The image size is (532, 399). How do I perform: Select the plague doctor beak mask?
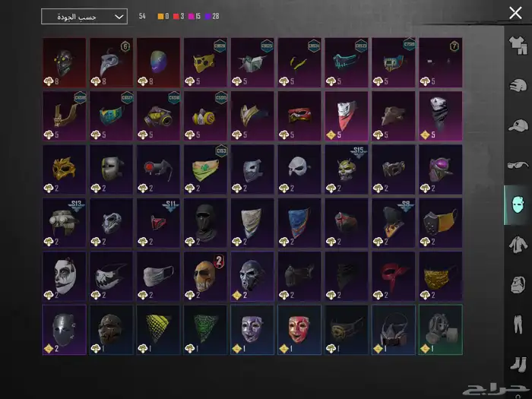(111, 62)
